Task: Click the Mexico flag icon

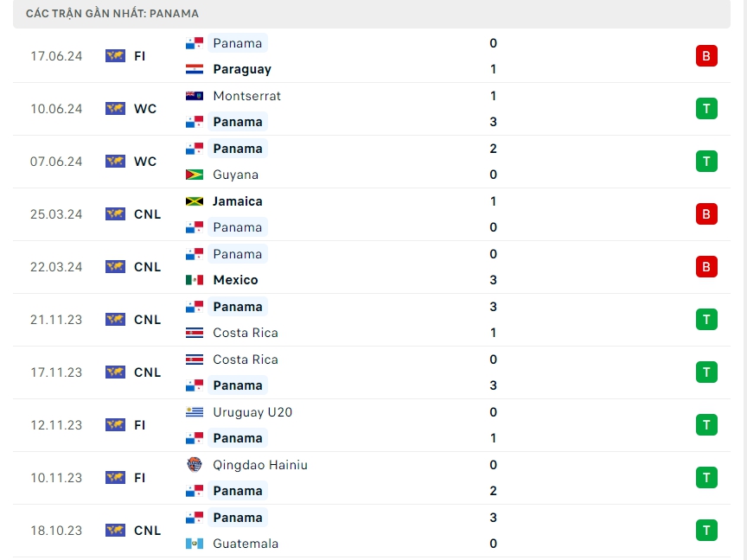Action: (195, 280)
